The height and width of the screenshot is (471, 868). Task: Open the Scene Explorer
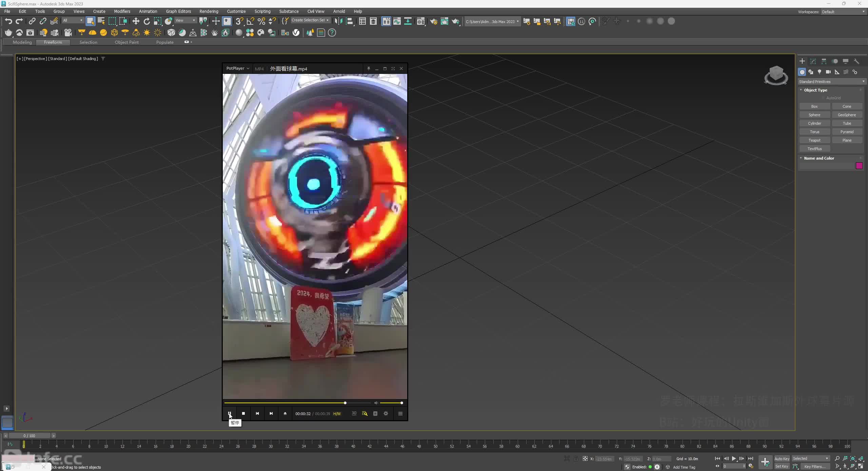(x=362, y=21)
